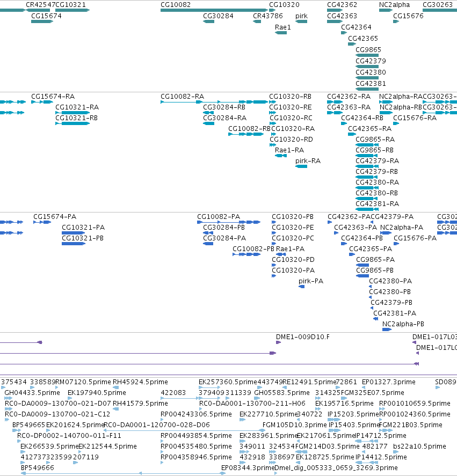This screenshot has height=476, width=457.
Task: Select the CG15676 gene label
Action: pyautogui.click(x=408, y=16)
